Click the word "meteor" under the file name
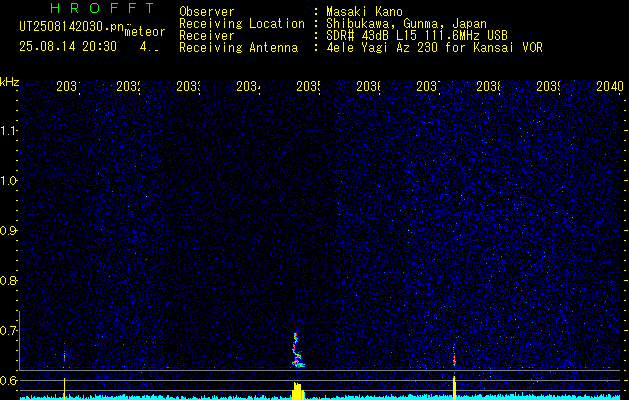The width and height of the screenshot is (629, 400). [145, 32]
